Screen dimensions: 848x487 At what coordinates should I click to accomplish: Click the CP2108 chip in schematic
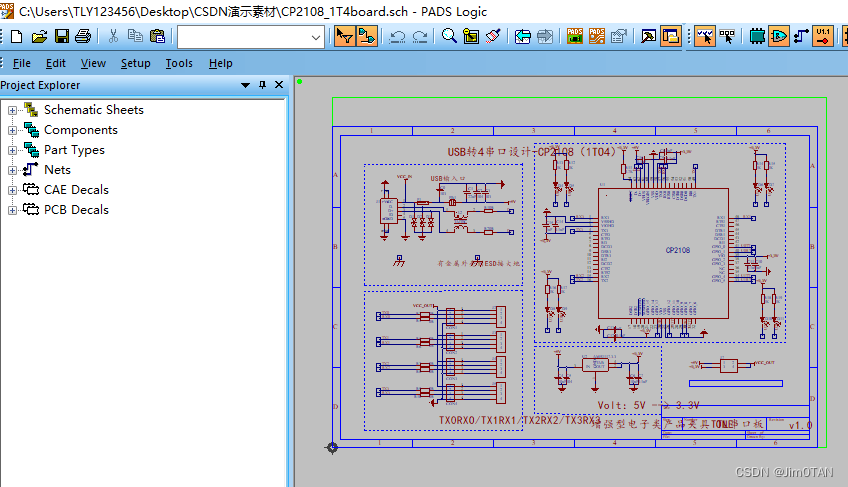tap(663, 253)
